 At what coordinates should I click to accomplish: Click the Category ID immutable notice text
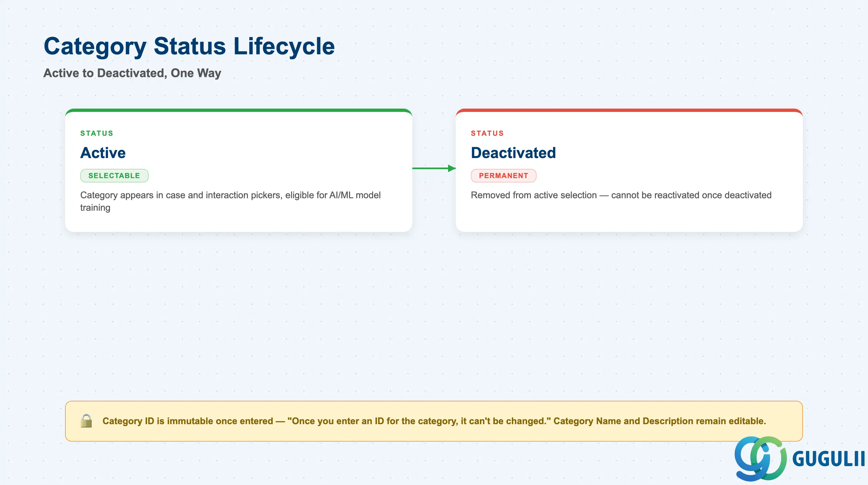click(x=434, y=421)
